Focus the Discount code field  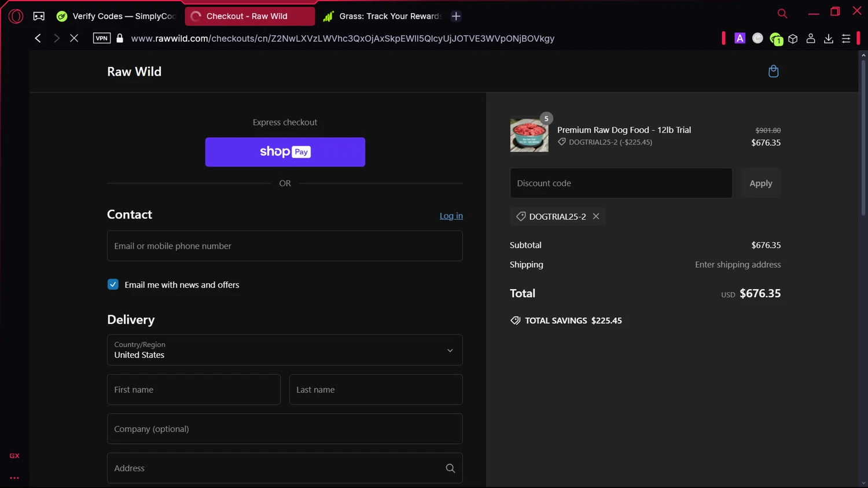(x=621, y=183)
